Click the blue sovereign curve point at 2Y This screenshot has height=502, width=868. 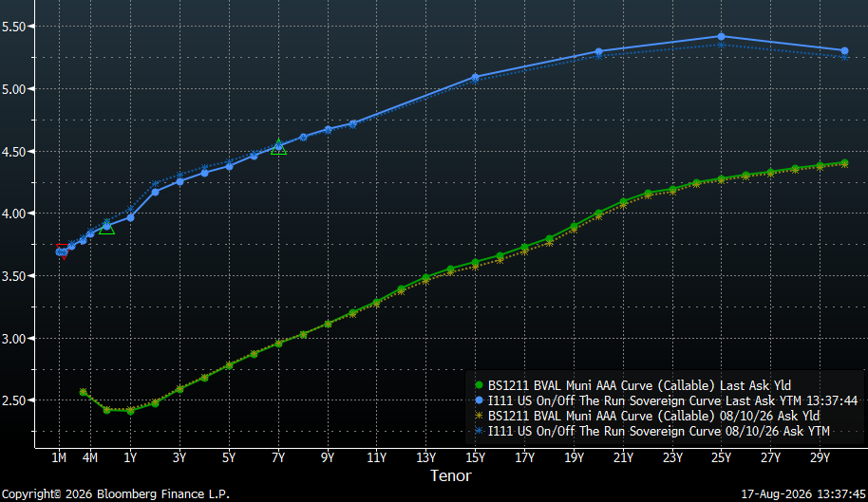pyautogui.click(x=156, y=192)
